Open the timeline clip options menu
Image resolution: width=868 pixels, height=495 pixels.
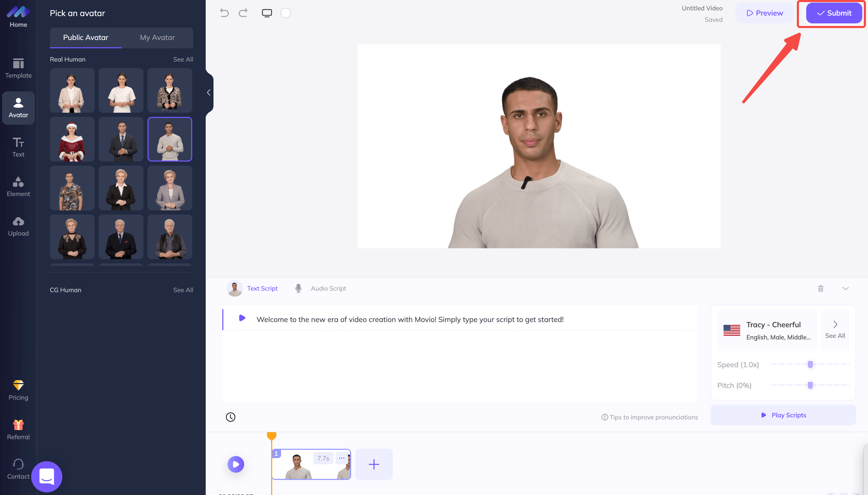coord(342,458)
